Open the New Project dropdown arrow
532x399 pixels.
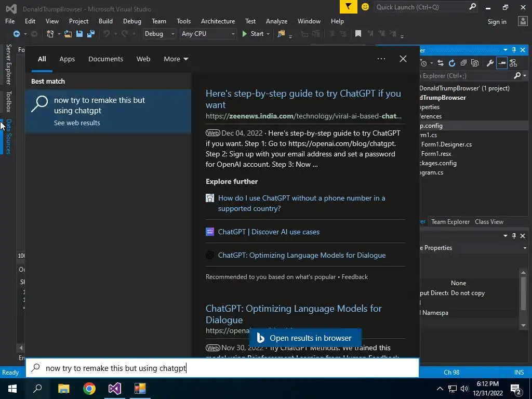(x=59, y=34)
